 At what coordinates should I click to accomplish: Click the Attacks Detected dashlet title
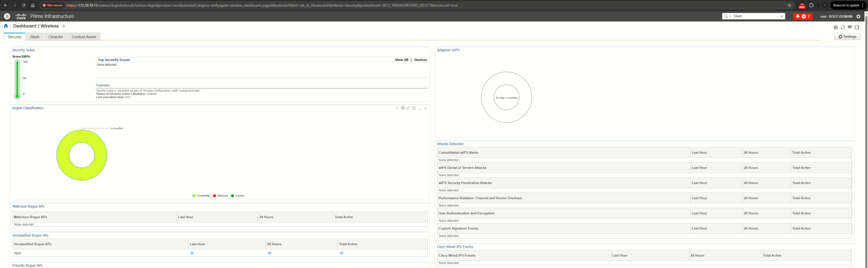[x=450, y=144]
